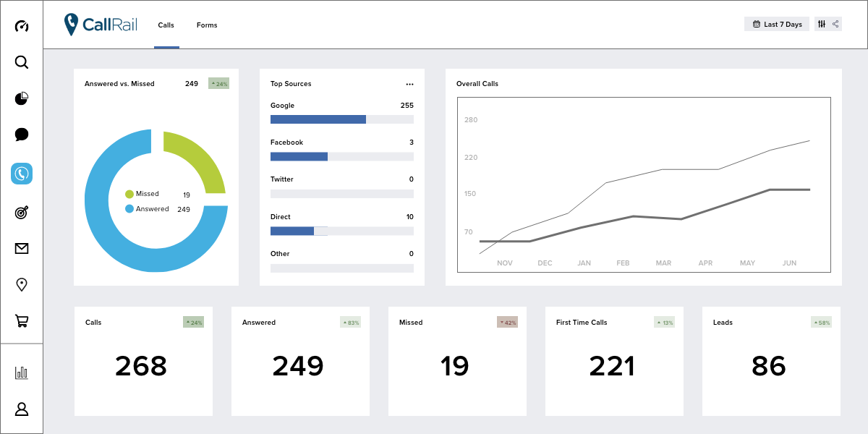Open the share icon in the top bar

pos(836,24)
